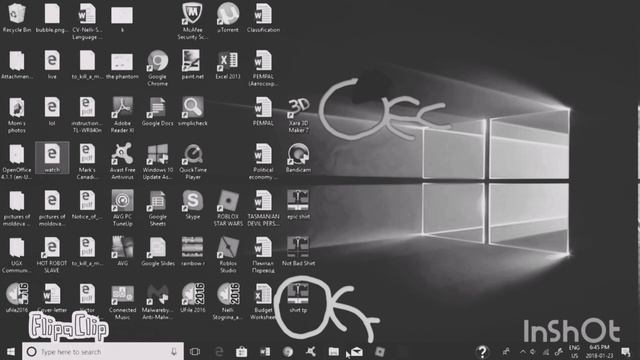Select the watch internet shortcut
640x360 pixels.
pyautogui.click(x=52, y=158)
